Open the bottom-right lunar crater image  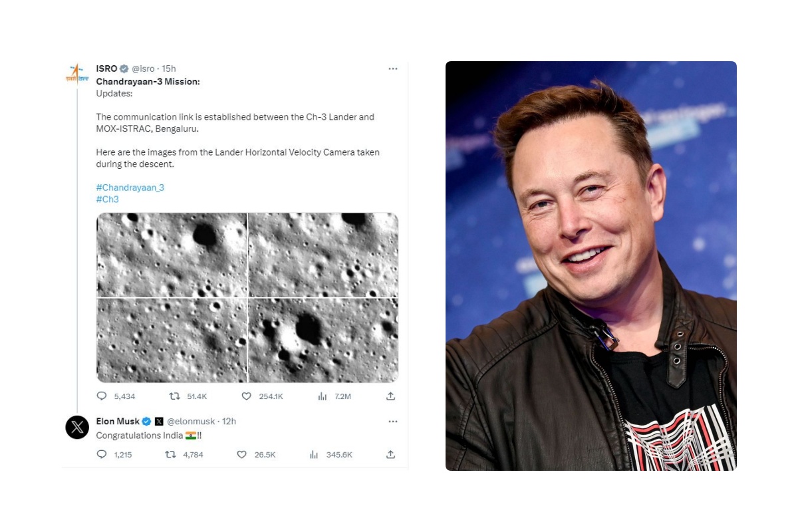pos(323,340)
